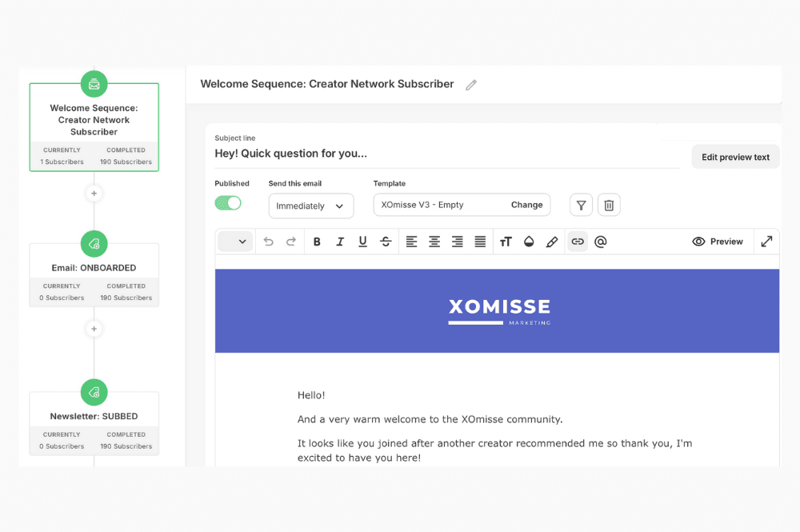Toggle italic formatting
Viewport: 800px width, 532px height.
coord(339,241)
